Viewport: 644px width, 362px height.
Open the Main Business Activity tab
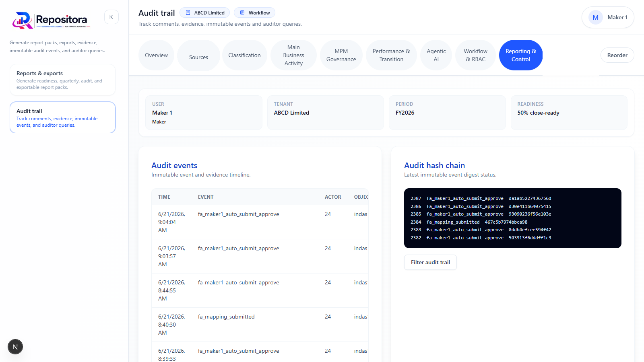click(293, 55)
